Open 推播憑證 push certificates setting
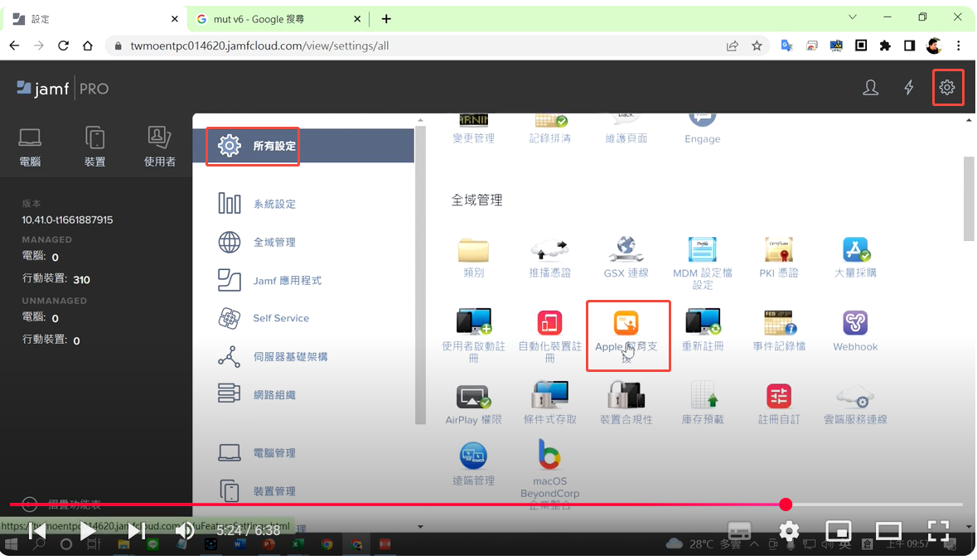Viewport: 977px width, 560px height. click(x=549, y=250)
